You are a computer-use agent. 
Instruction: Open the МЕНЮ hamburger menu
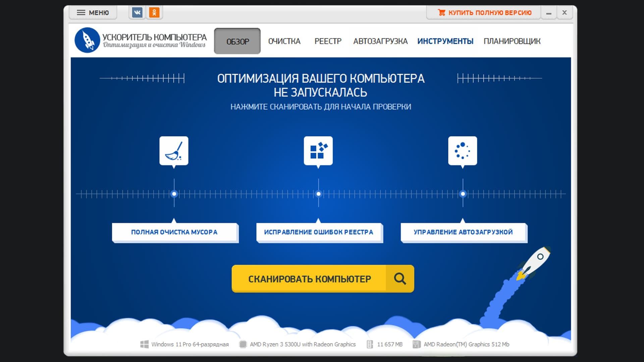[x=93, y=13]
